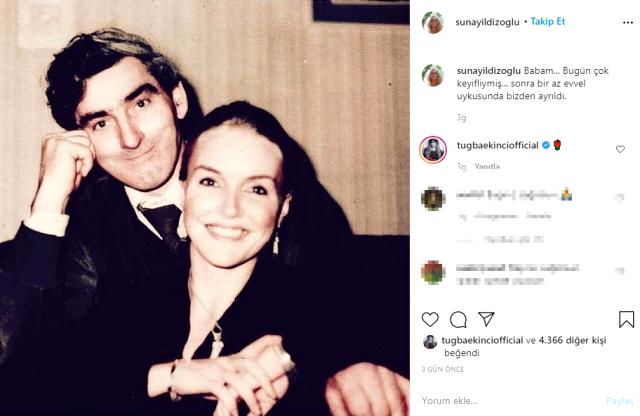Click the Paylaş post button

pyautogui.click(x=620, y=401)
